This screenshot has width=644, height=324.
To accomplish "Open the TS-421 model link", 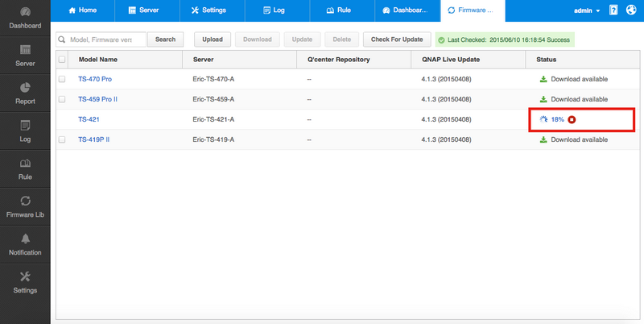I will 89,119.
